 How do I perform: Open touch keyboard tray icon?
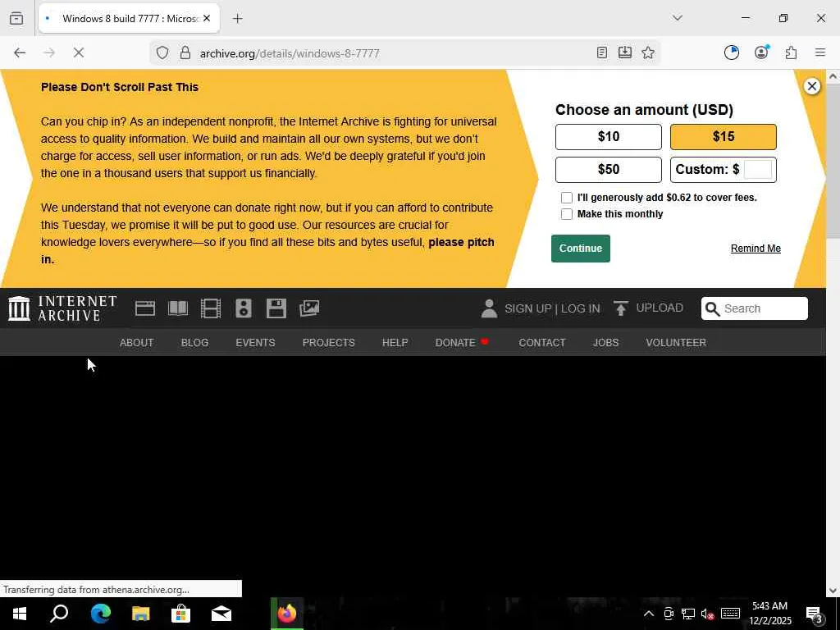[x=730, y=614]
